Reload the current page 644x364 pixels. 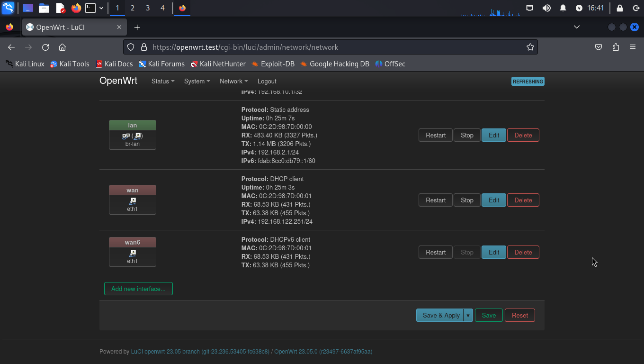45,47
